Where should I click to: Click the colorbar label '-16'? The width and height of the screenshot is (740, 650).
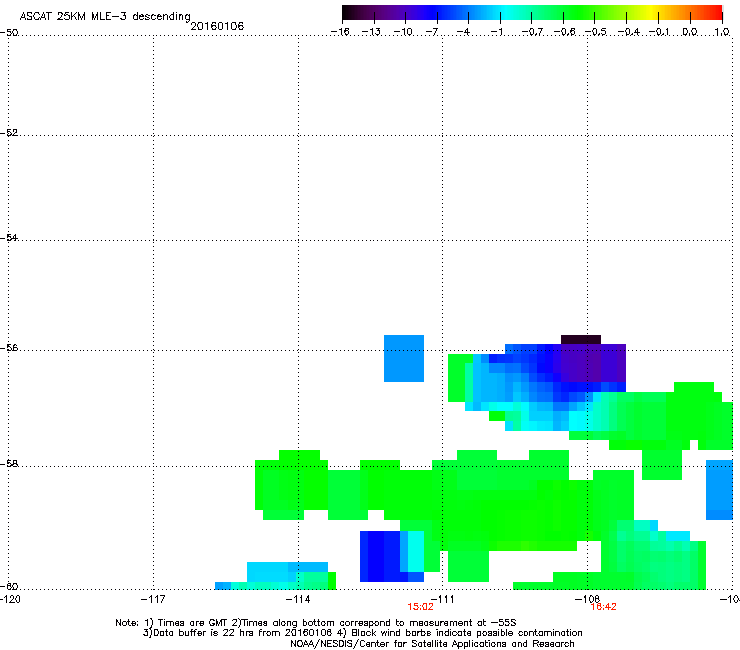click(340, 32)
